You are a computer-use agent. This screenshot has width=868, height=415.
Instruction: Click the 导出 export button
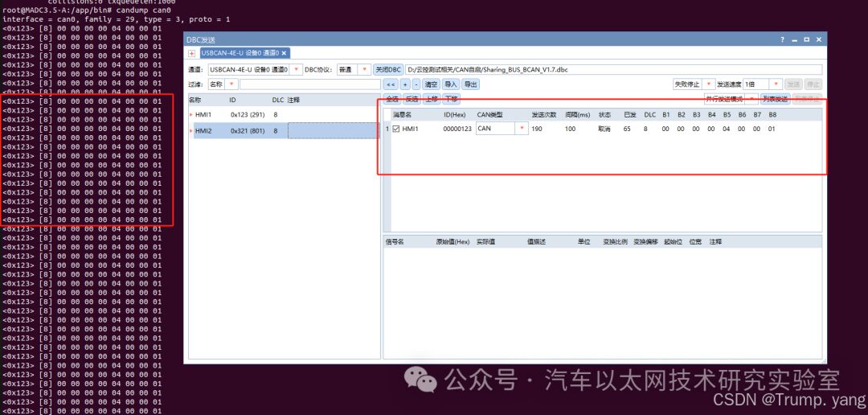pyautogui.click(x=470, y=84)
